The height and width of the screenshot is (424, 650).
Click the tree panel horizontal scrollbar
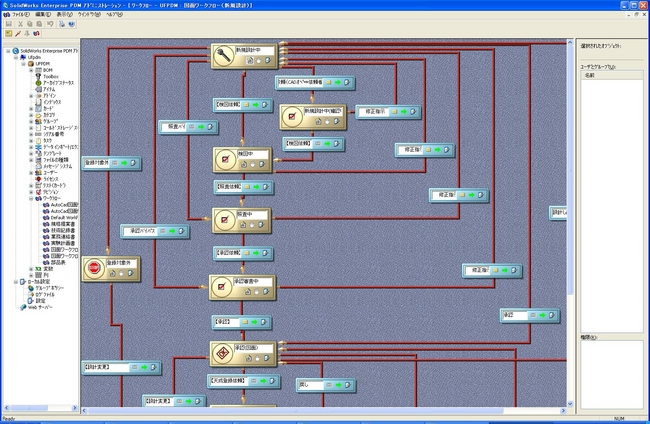point(29,408)
